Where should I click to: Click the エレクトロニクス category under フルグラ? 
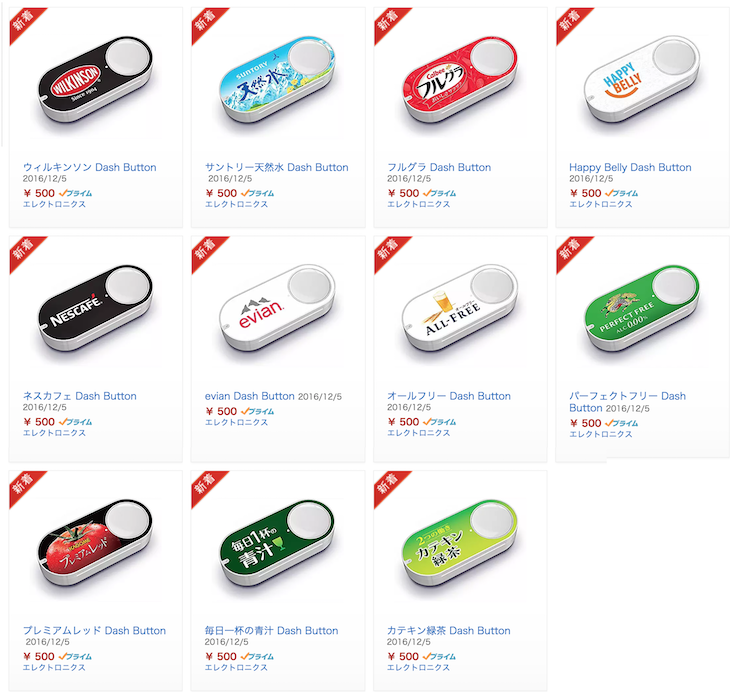point(419,204)
